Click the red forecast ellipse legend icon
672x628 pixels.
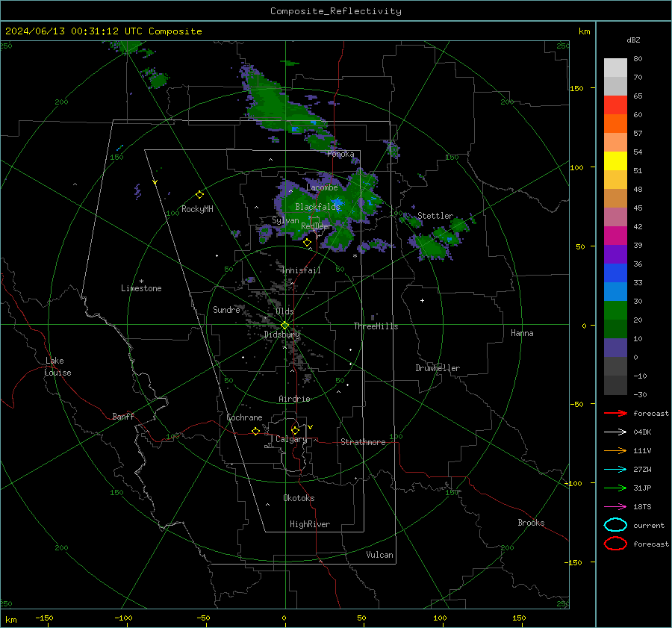pos(615,544)
